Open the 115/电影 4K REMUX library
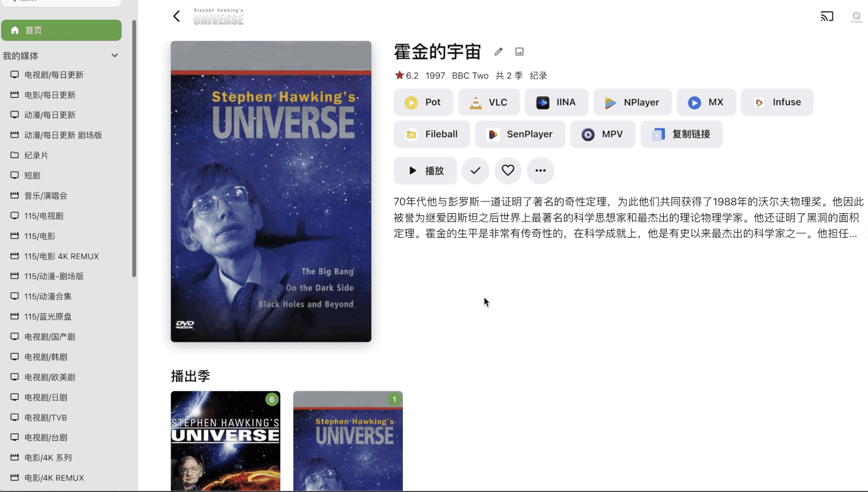Viewport: 868px width, 492px height. [61, 256]
